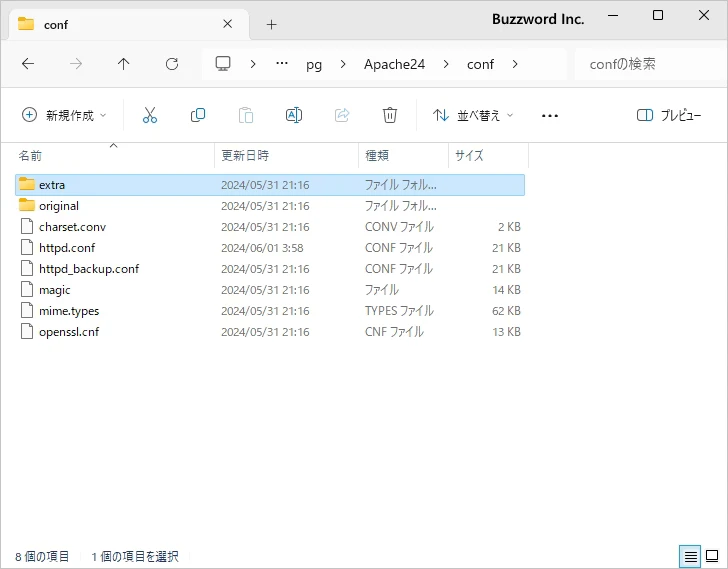Click the Share icon in toolbar
Screen dimensions: 728x569
[x=342, y=115]
